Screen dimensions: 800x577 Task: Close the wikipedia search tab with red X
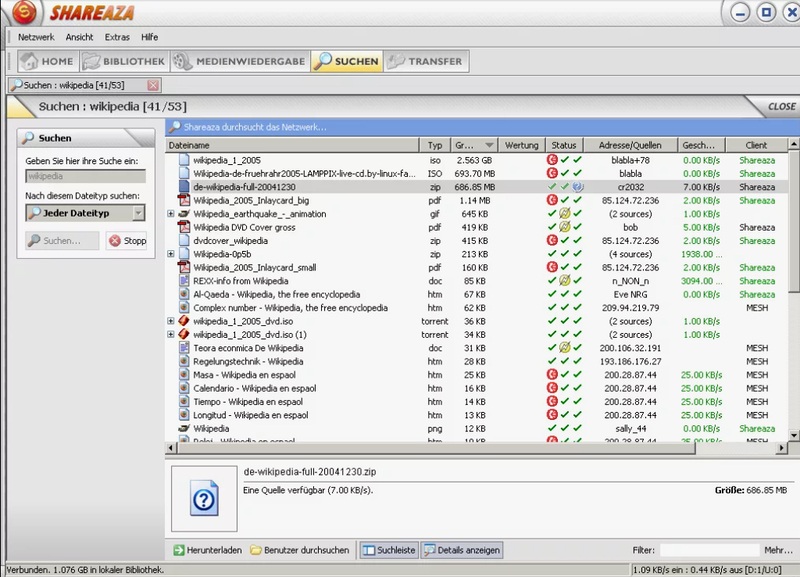(153, 87)
